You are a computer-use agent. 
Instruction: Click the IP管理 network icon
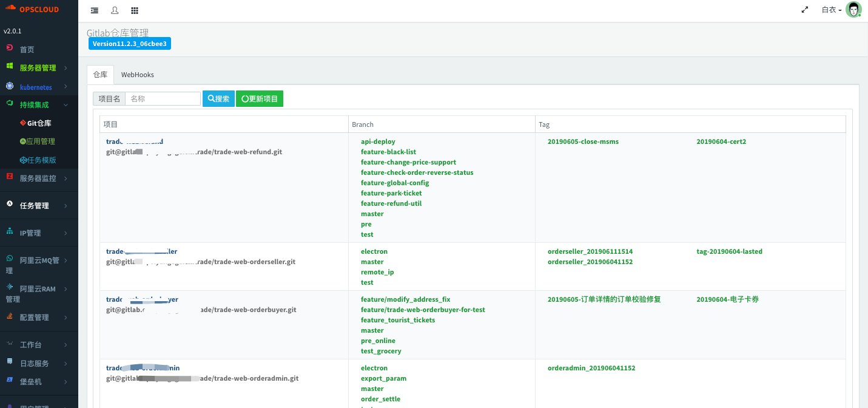pyautogui.click(x=10, y=231)
